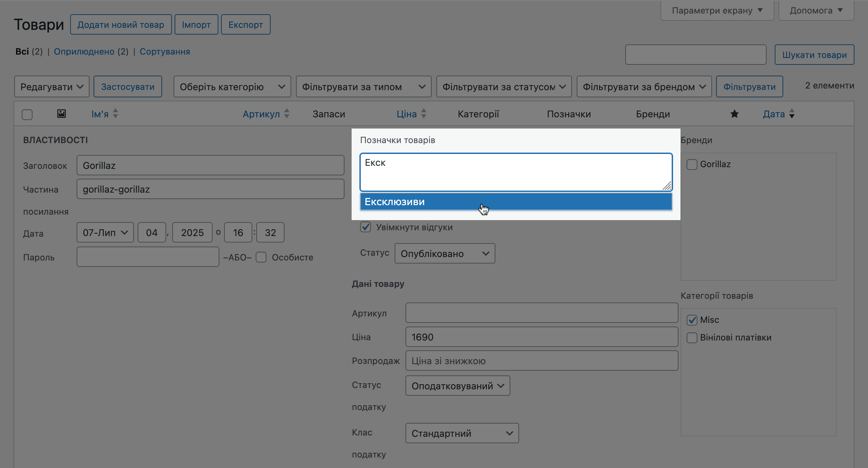Screen dimensions: 868x468
Task: Click the Застосувати button
Action: 128,87
